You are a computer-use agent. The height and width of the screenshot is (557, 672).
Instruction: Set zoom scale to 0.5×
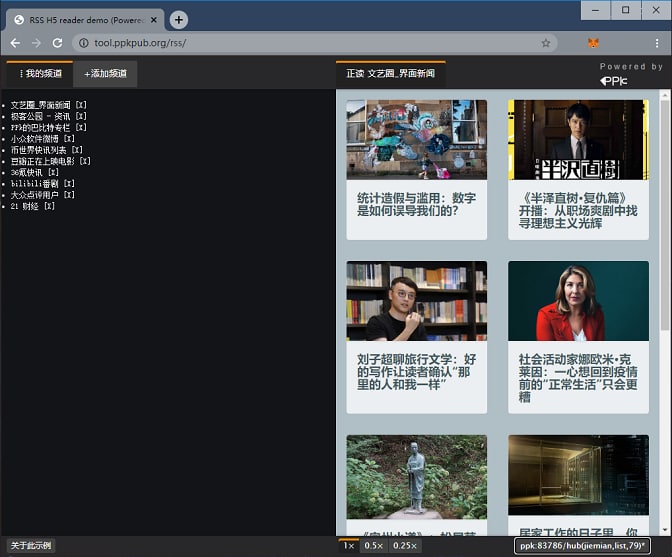coord(373,546)
